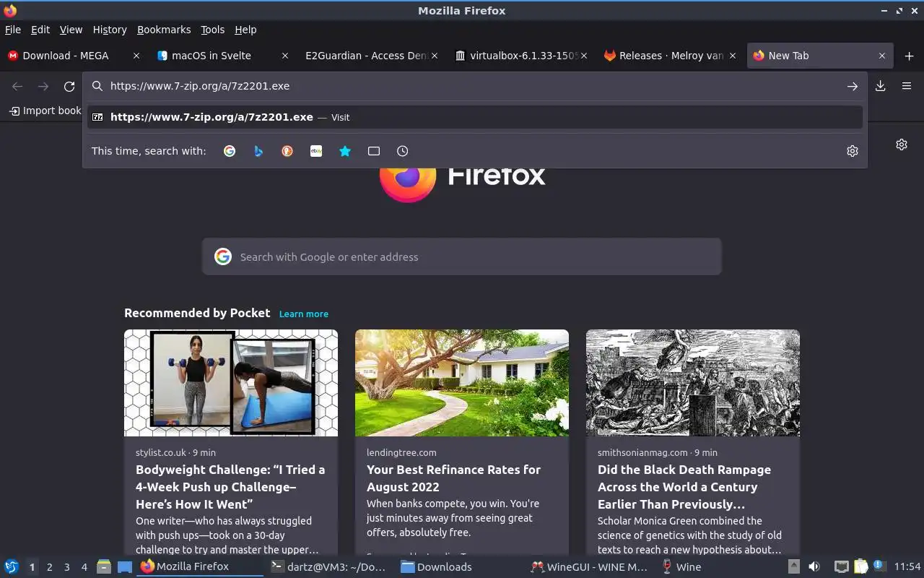Image resolution: width=924 pixels, height=578 pixels.
Task: Open the Help menu
Action: coord(245,30)
